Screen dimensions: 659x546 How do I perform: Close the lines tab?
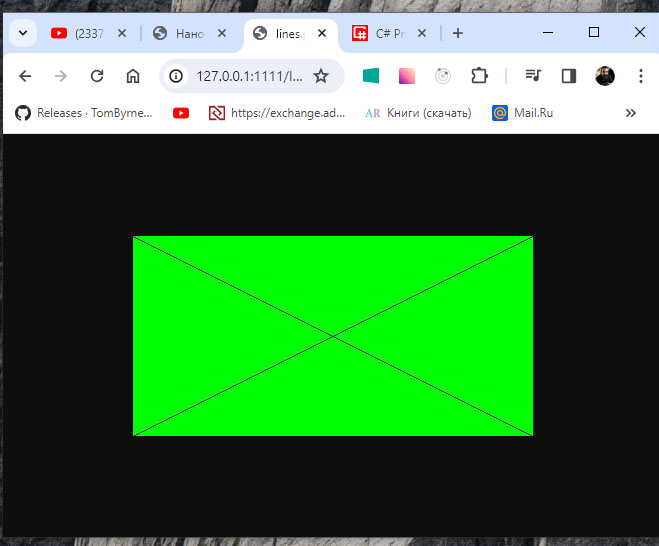(x=322, y=33)
